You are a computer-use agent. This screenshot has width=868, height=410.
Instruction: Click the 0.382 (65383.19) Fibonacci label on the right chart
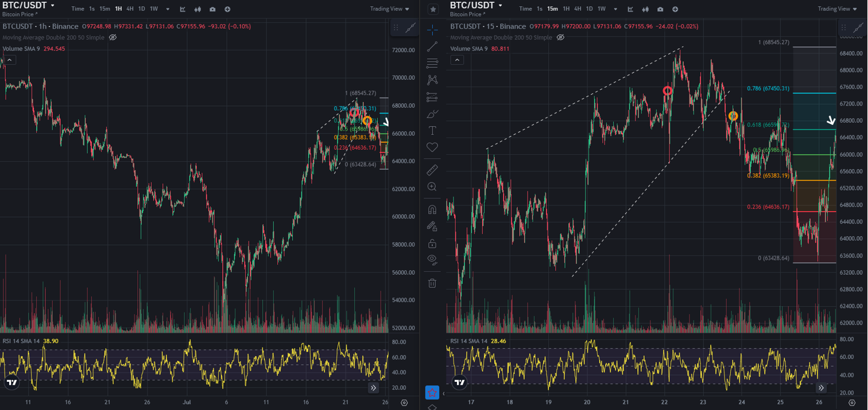(x=768, y=175)
